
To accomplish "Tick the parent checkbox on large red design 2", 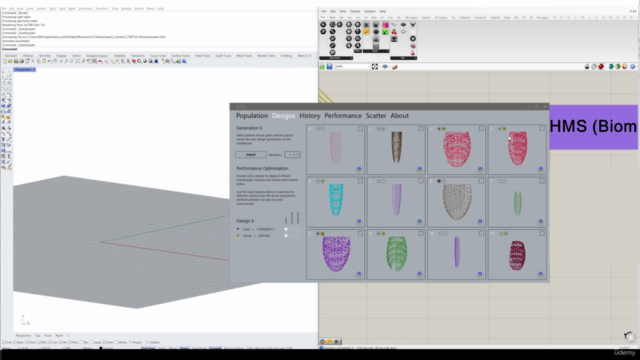I will [481, 129].
